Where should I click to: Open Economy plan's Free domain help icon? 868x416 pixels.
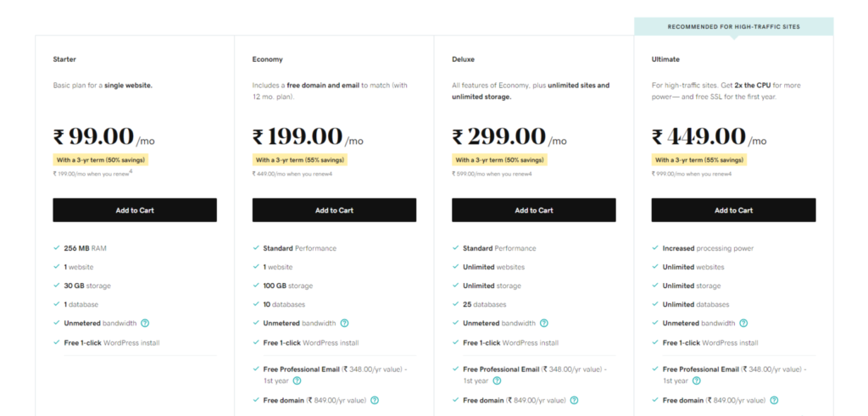tap(375, 400)
